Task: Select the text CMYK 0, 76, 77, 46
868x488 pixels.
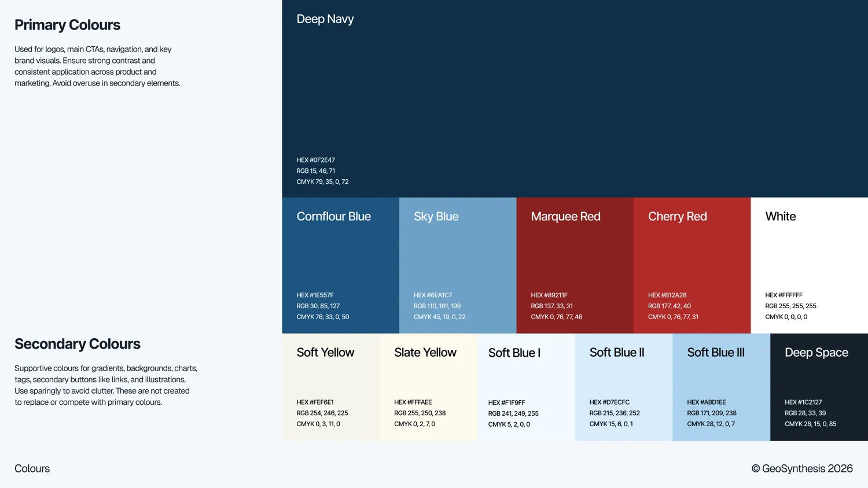Action: 557,317
